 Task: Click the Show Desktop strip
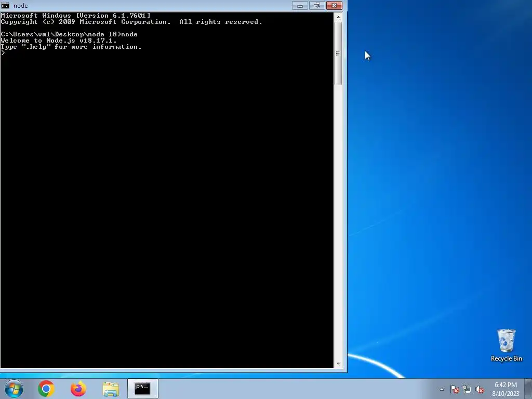pos(528,389)
